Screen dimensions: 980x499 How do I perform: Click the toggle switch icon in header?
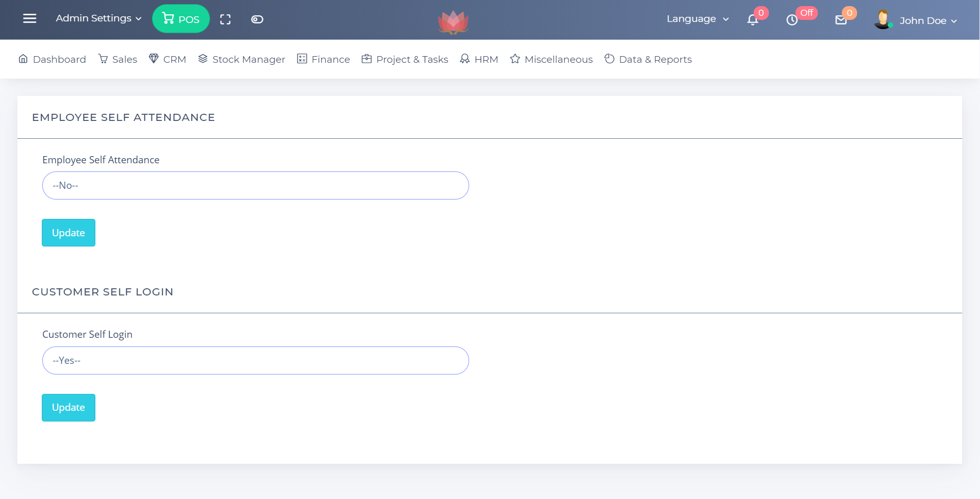click(x=257, y=19)
